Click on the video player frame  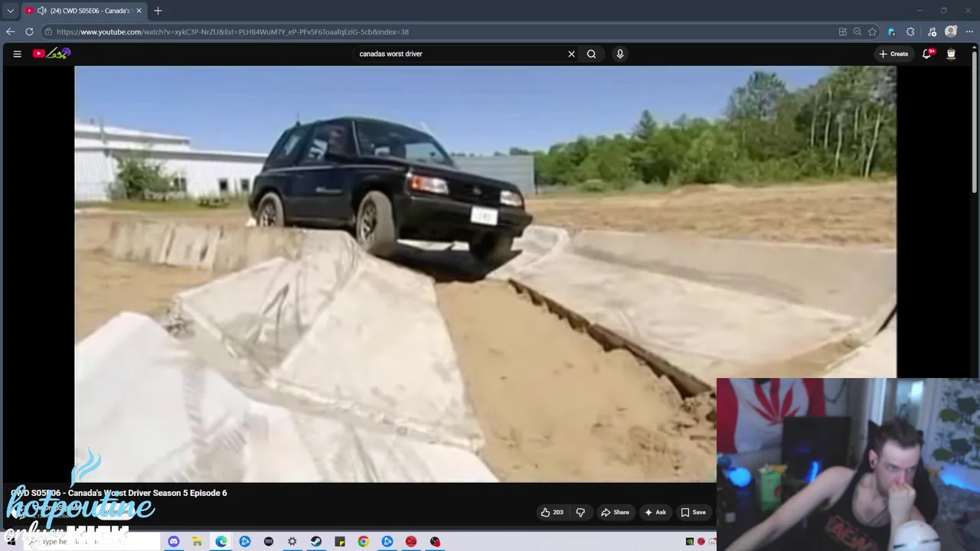(x=485, y=274)
